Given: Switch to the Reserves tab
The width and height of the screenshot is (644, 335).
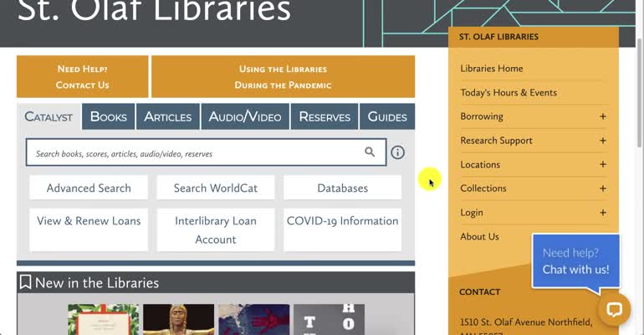Looking at the screenshot, I should (x=325, y=116).
